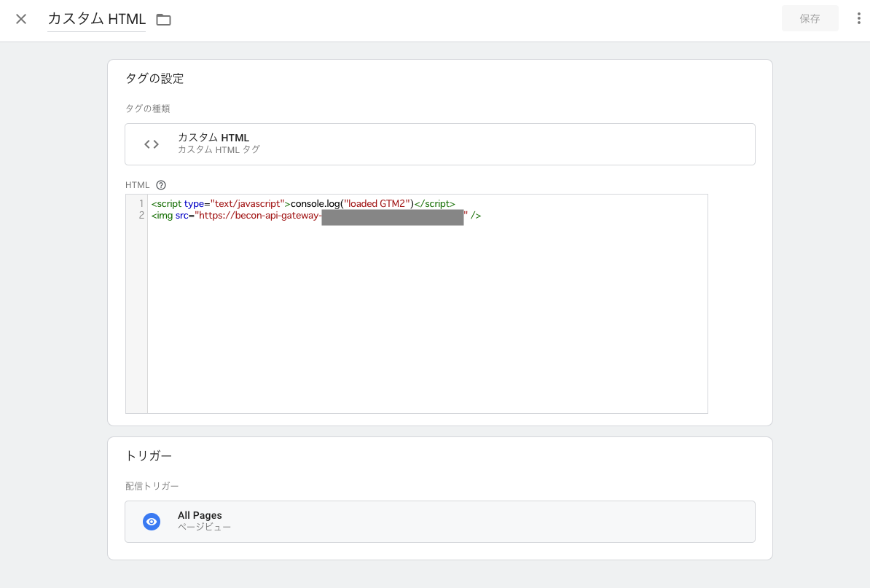Click the ページビュー subtitle text
The height and width of the screenshot is (588, 870).
(204, 527)
